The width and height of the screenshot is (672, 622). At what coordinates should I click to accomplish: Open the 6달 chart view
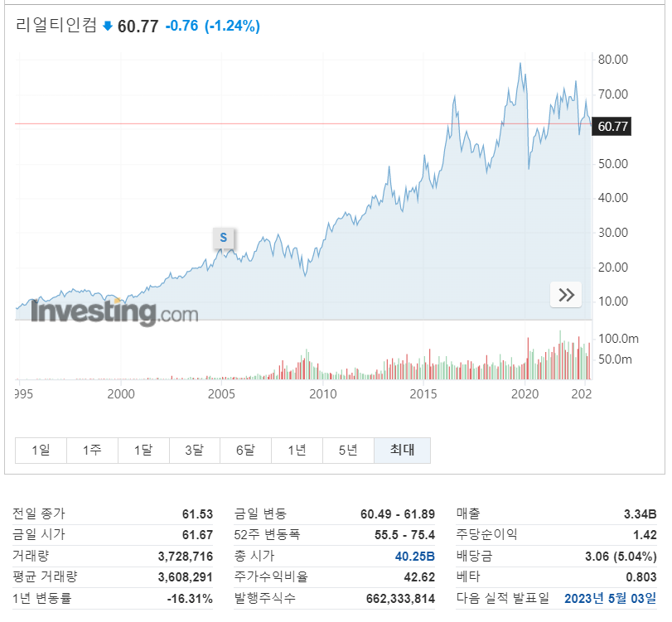pyautogui.click(x=246, y=450)
